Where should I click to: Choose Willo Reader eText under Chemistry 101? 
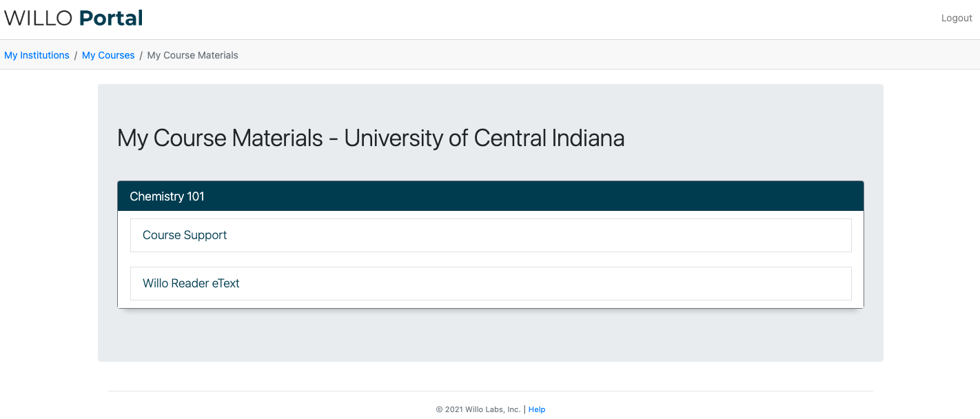pyautogui.click(x=491, y=283)
